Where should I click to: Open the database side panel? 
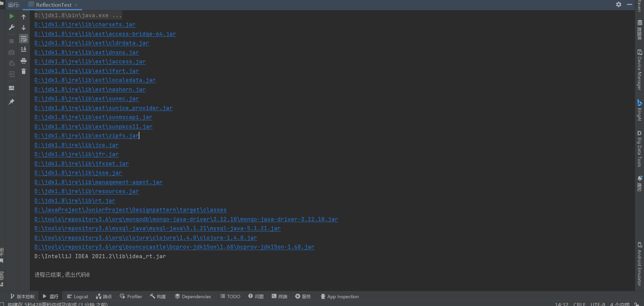click(639, 30)
